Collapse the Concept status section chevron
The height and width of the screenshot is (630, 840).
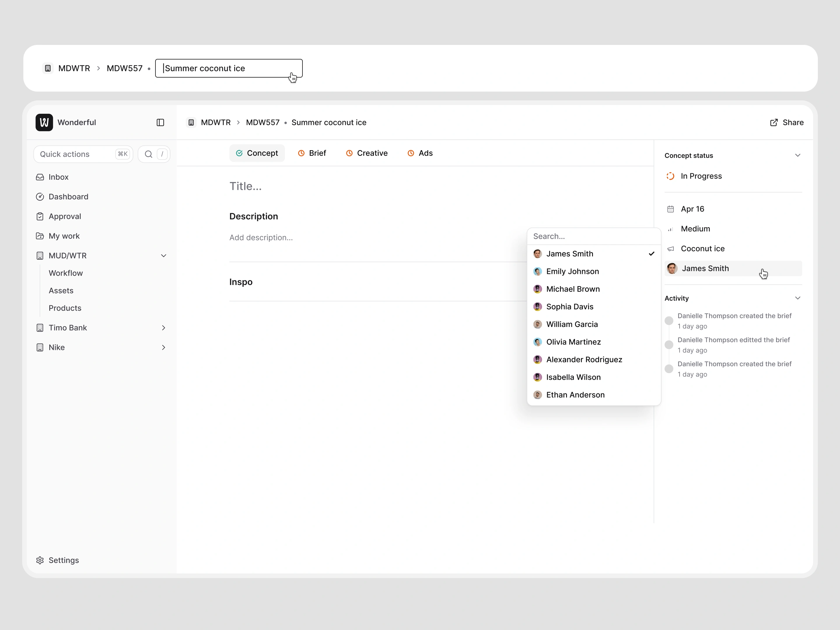(797, 155)
